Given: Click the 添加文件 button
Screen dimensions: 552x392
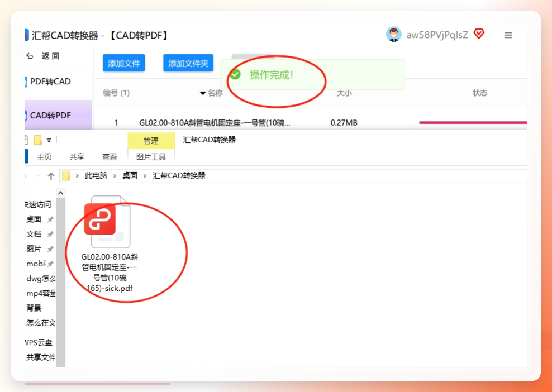Looking at the screenshot, I should click(124, 63).
